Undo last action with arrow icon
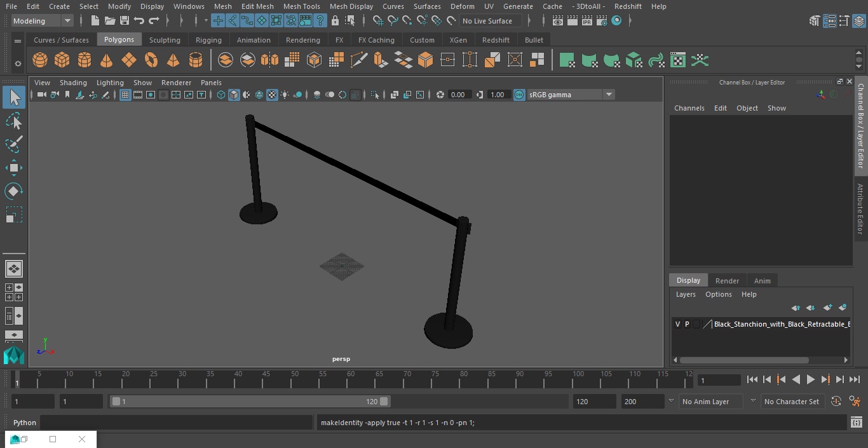The height and width of the screenshot is (448, 868). point(139,21)
